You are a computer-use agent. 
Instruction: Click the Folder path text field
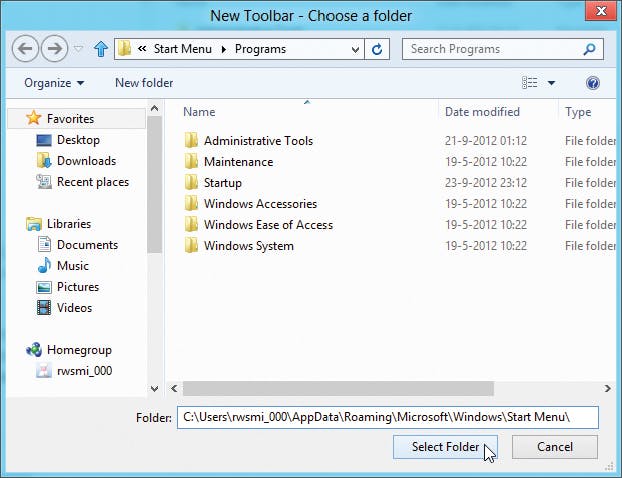(x=388, y=417)
